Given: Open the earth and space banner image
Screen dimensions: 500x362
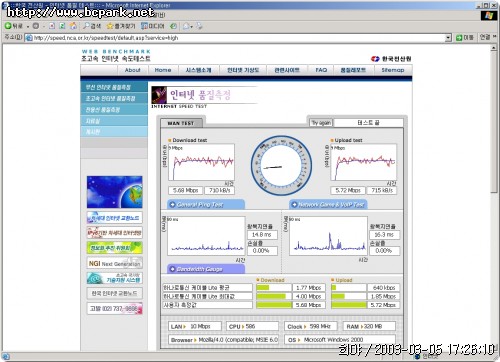Looking at the screenshot, I should (x=114, y=192).
